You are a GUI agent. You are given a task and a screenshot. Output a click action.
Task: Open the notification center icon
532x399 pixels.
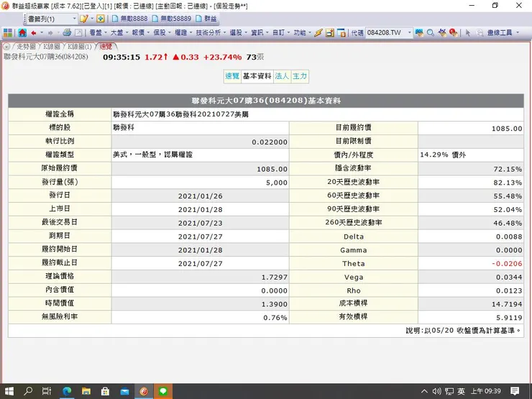tap(515, 391)
